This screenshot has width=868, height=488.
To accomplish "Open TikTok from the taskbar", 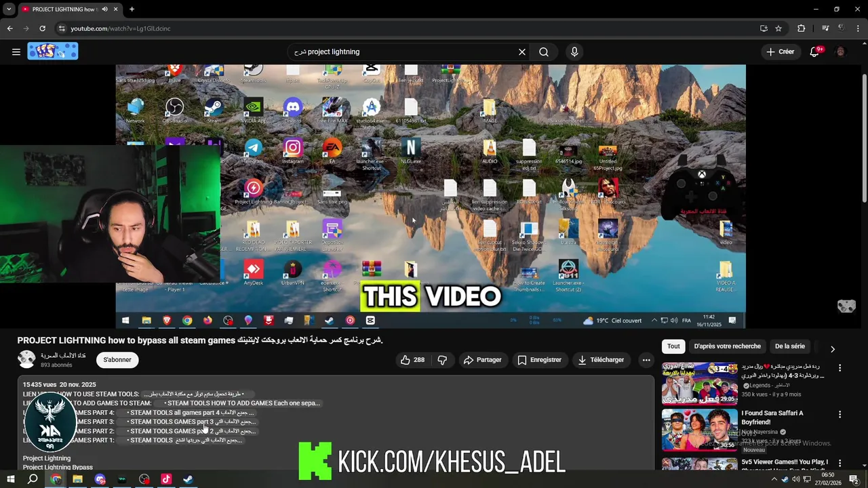I will 166,479.
